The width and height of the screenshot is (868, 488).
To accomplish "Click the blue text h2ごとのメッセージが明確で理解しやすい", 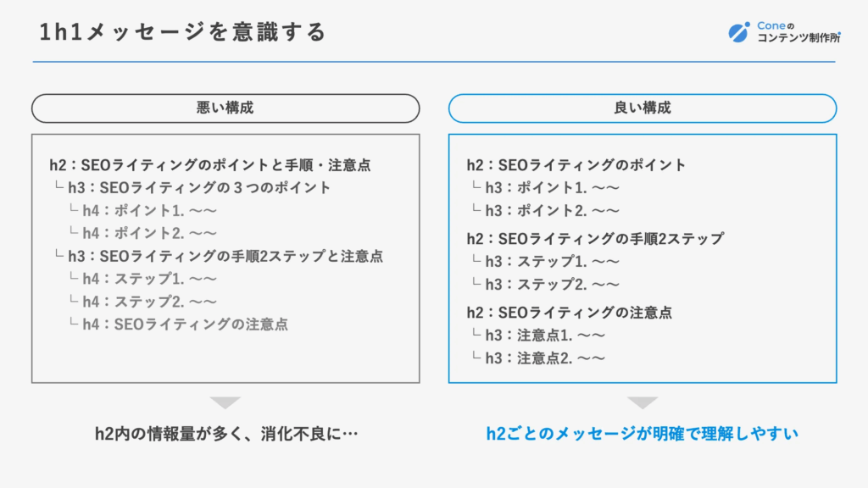I will 643,433.
